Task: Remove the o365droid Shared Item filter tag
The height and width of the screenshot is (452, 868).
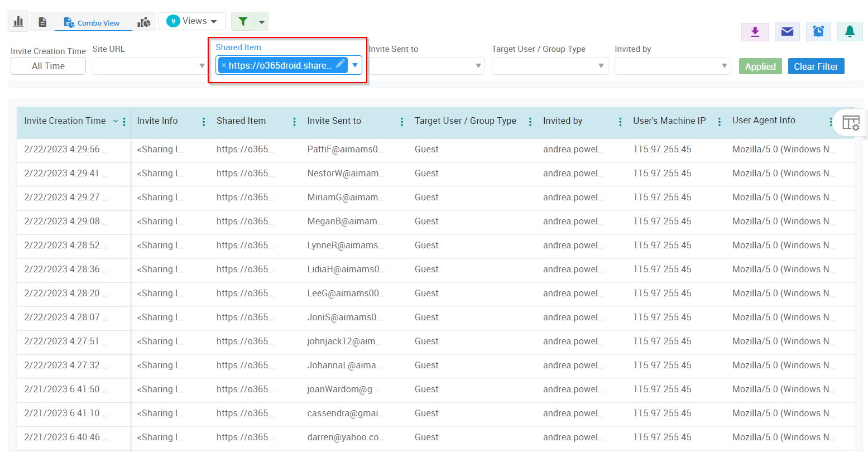Action: click(224, 65)
